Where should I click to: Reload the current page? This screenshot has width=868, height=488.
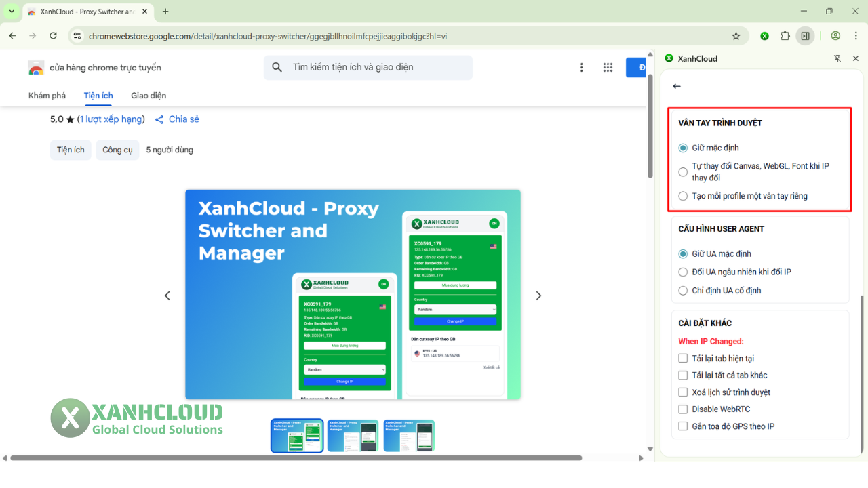(53, 36)
